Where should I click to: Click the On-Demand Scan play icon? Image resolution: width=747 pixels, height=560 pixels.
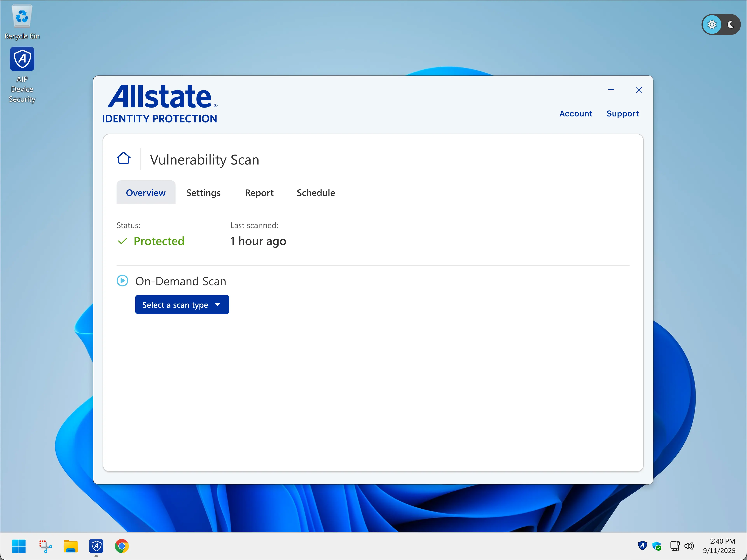coord(122,281)
